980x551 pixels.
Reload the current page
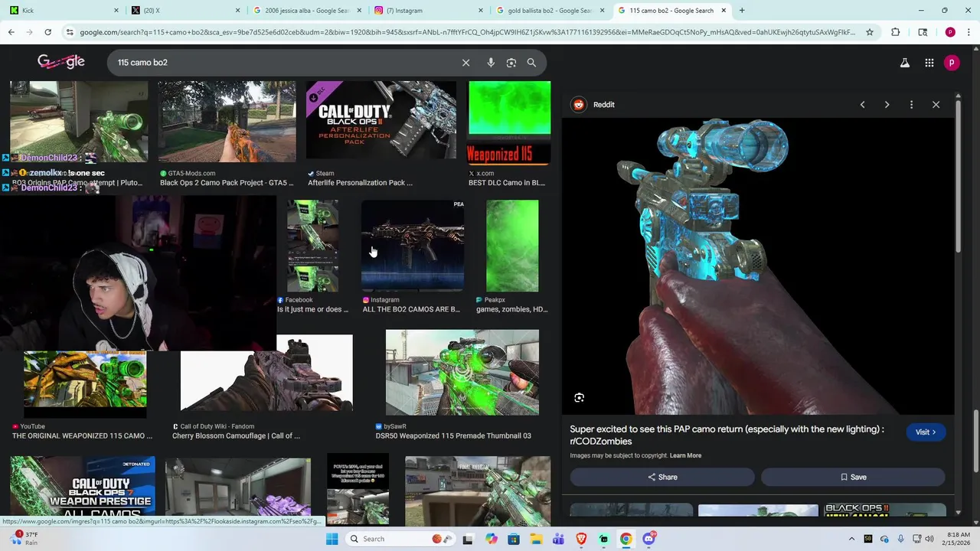47,32
